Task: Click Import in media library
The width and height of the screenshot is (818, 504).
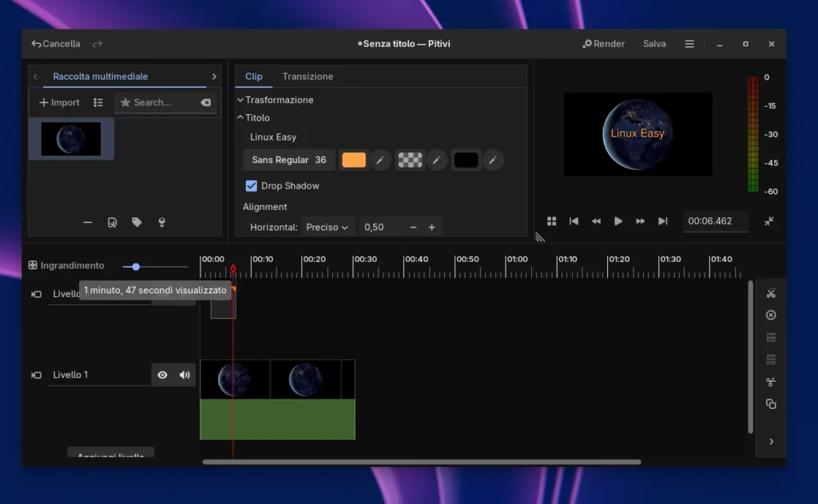Action: (x=59, y=102)
